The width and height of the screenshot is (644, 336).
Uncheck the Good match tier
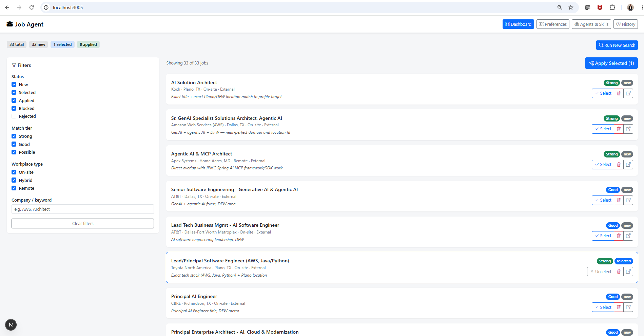[x=14, y=144]
